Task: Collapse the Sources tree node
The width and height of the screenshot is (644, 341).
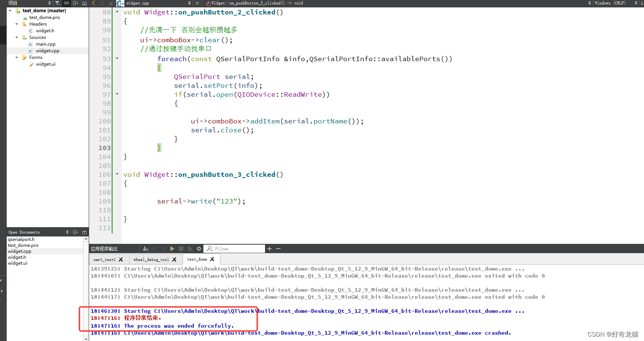Action: tap(16, 37)
